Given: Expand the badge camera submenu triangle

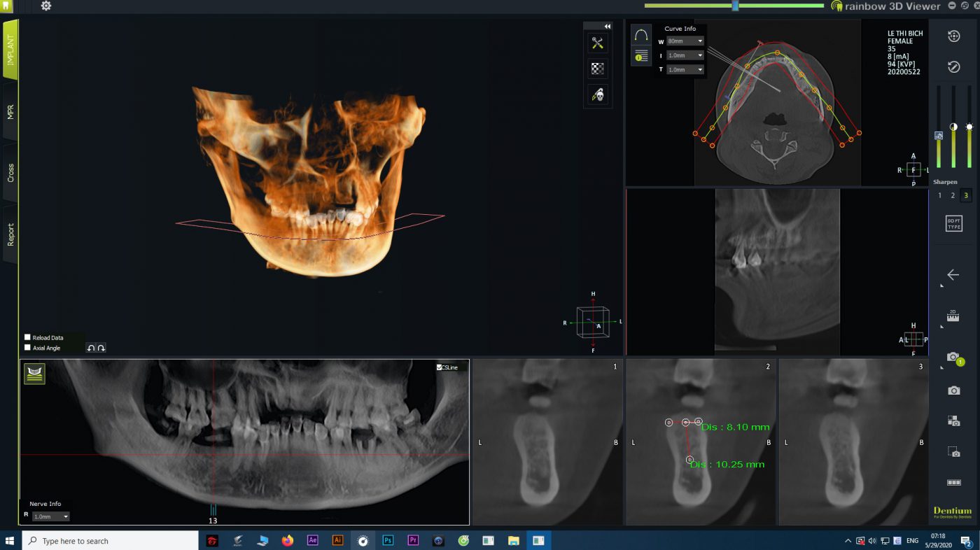Looking at the screenshot, I should tap(942, 368).
